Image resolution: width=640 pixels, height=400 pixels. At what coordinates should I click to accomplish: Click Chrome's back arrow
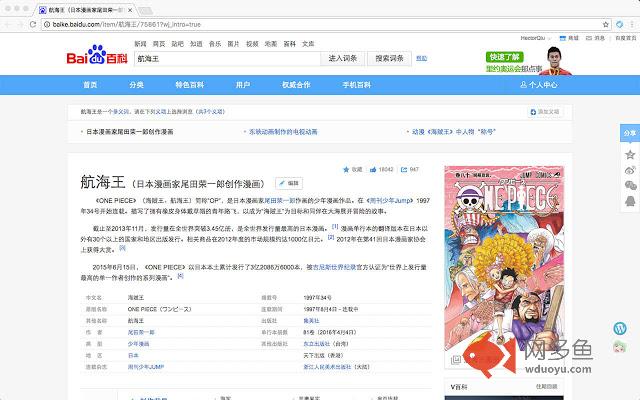tap(8, 24)
